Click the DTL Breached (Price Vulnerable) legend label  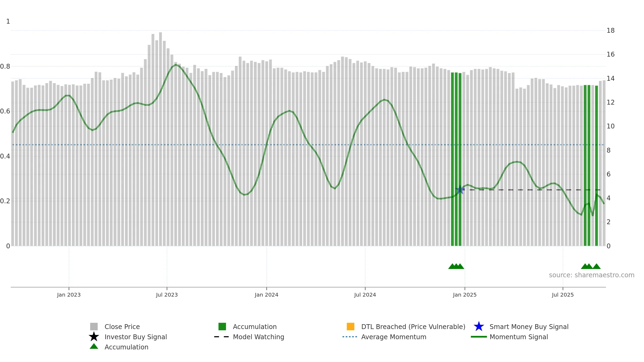point(413,327)
